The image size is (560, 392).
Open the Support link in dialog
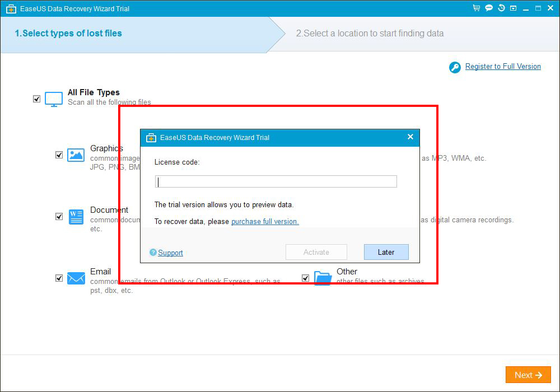170,253
